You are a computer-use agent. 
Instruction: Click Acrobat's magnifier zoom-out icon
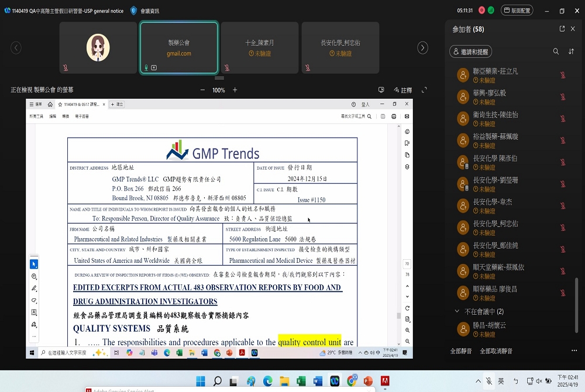point(407,341)
